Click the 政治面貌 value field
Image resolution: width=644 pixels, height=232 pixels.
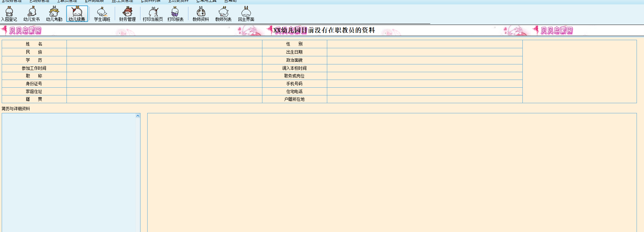coord(425,60)
